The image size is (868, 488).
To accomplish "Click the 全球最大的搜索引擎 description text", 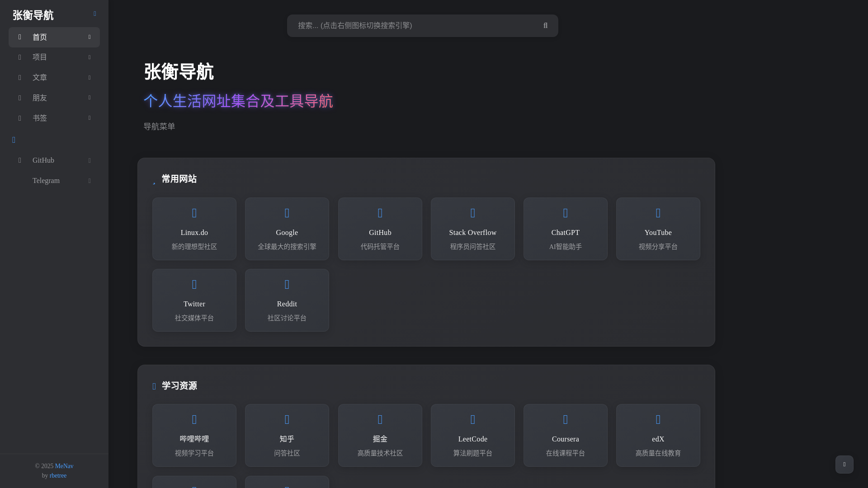I will [x=287, y=247].
